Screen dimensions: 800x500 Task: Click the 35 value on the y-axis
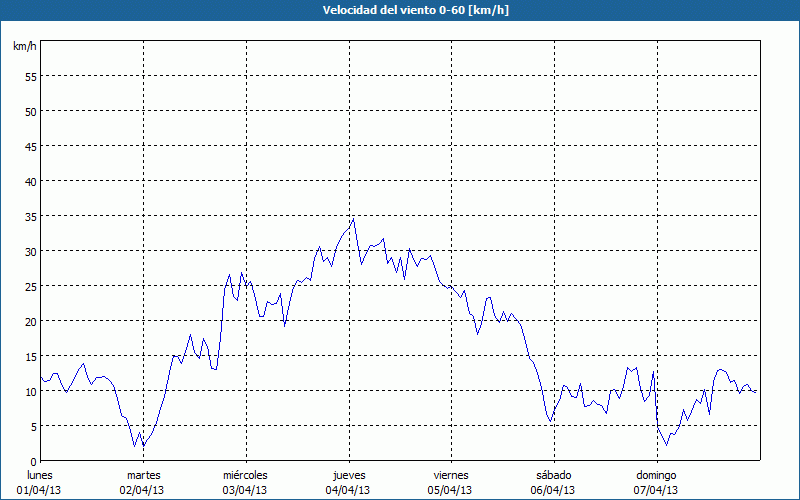[31, 216]
